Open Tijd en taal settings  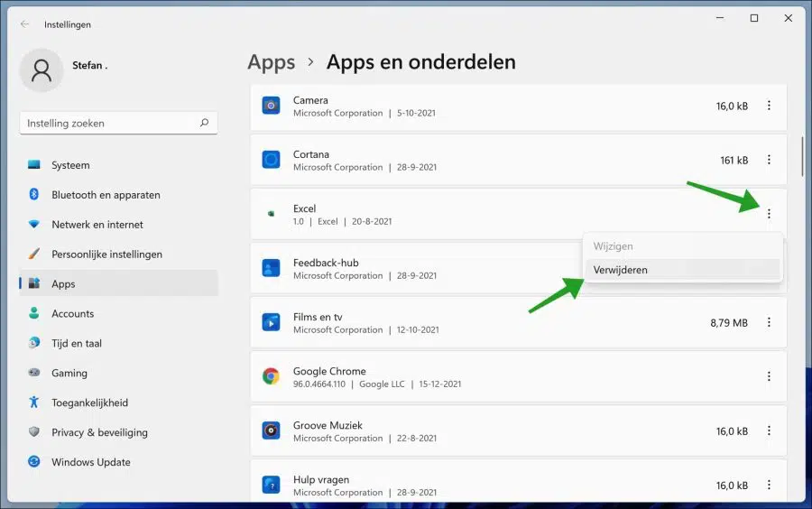[x=118, y=343]
